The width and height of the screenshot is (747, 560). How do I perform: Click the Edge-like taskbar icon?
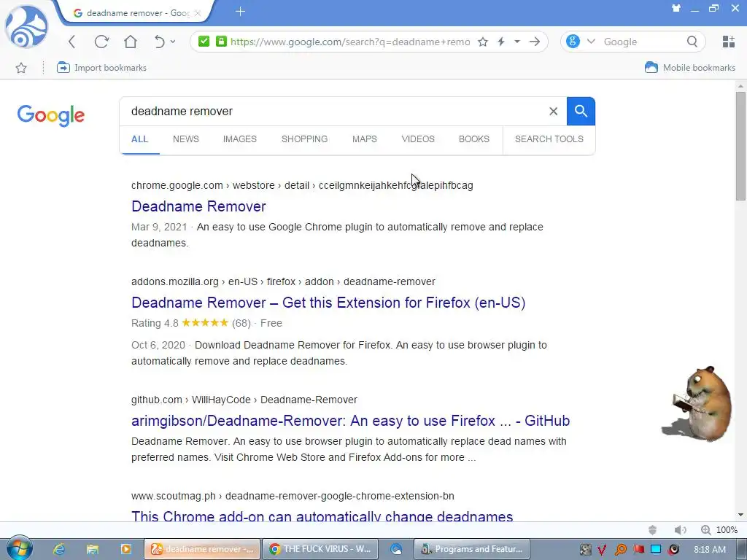(x=396, y=549)
